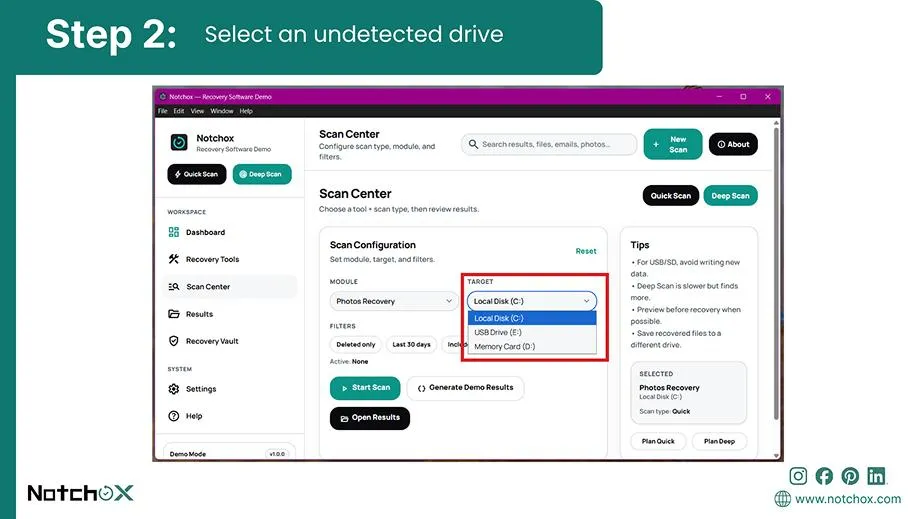Viewport: 922px width, 519px height.
Task: Click the 'Active: None' filter status text
Action: (349, 361)
